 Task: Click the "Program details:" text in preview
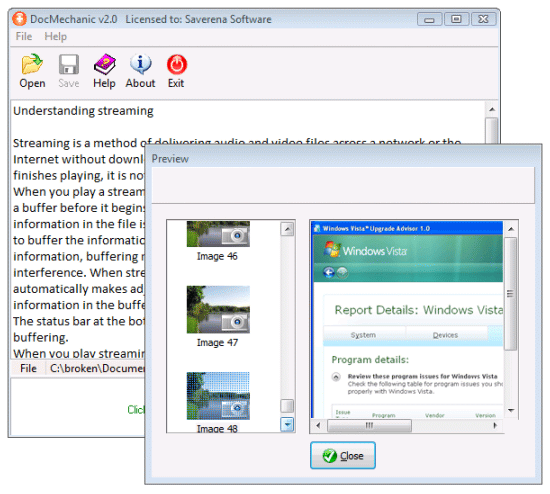[x=370, y=360]
